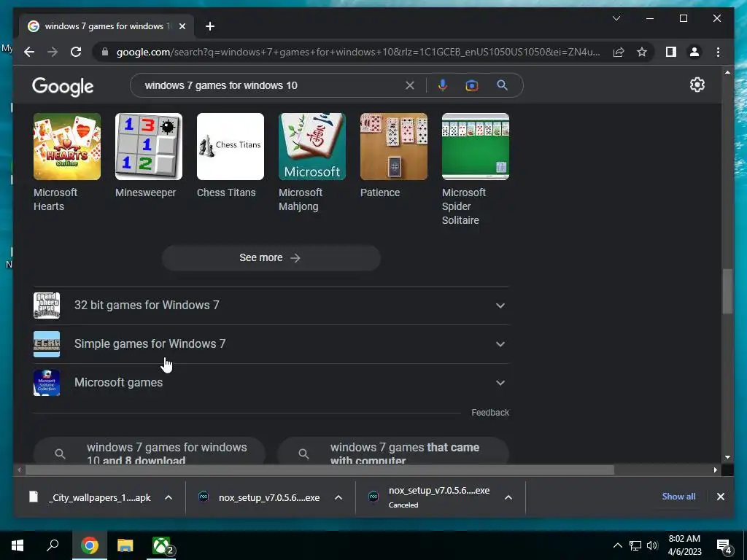
Task: Search by image with Google Lens
Action: coord(472,85)
